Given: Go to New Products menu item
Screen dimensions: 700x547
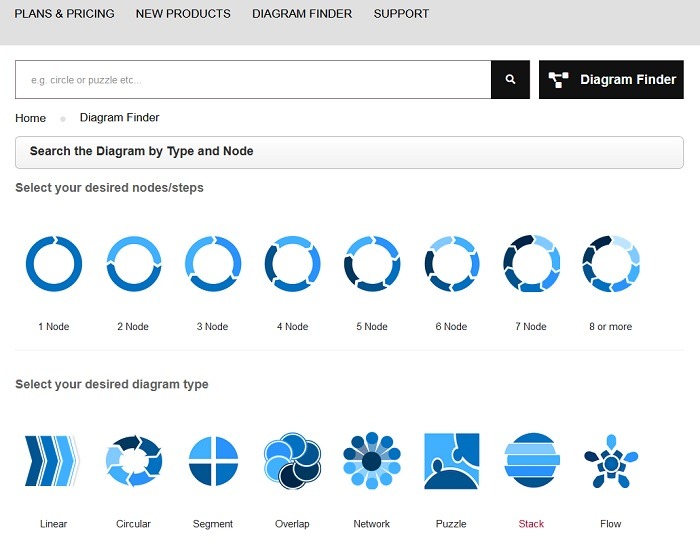Looking at the screenshot, I should [183, 14].
